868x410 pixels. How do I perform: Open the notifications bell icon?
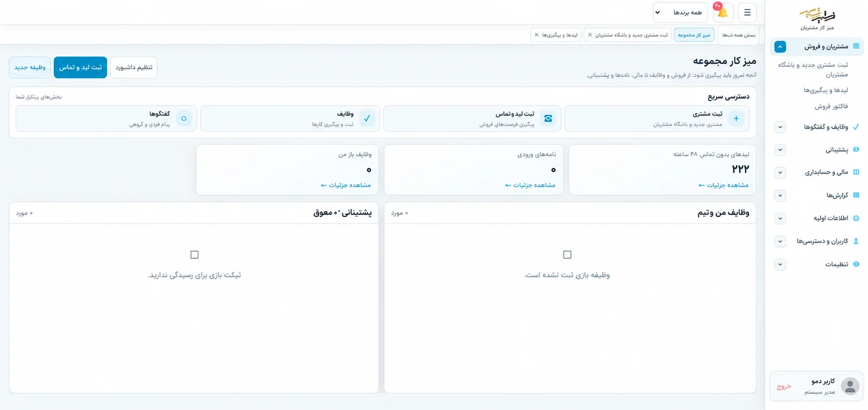(723, 12)
